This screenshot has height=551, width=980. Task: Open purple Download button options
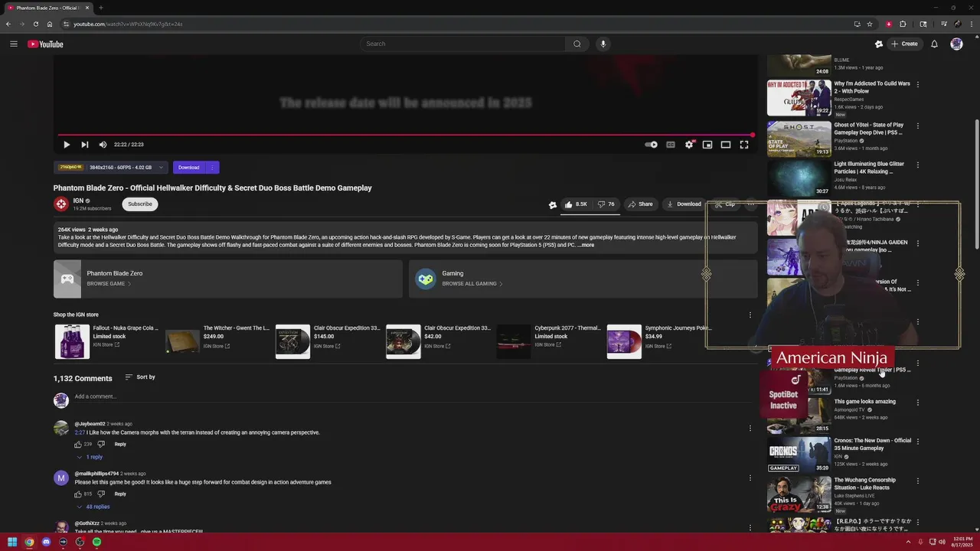tap(212, 167)
